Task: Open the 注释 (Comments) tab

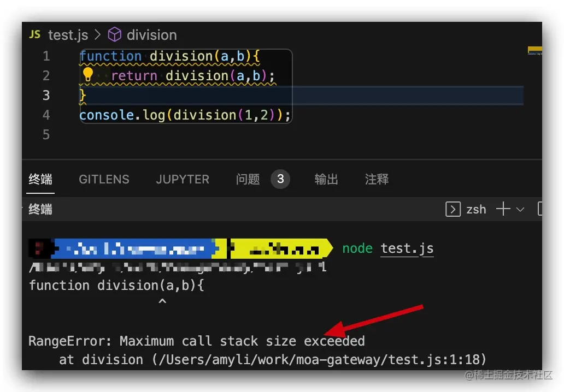Action: 377,179
